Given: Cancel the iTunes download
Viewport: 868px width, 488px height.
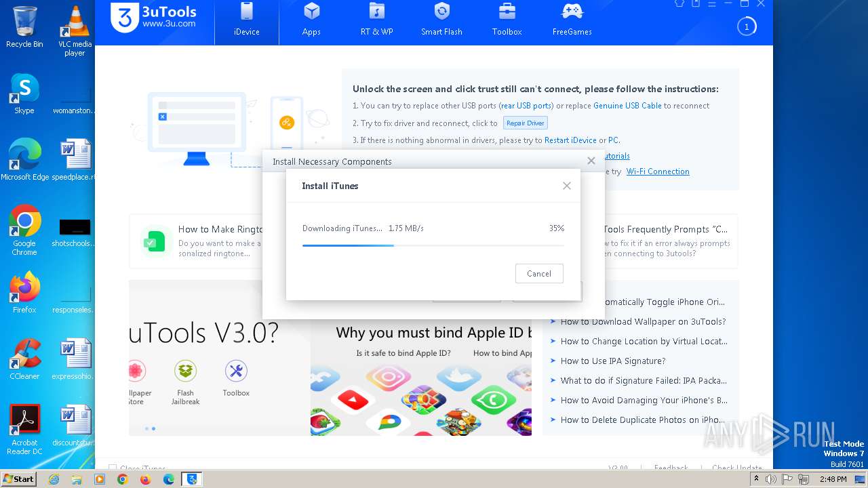Looking at the screenshot, I should [539, 274].
